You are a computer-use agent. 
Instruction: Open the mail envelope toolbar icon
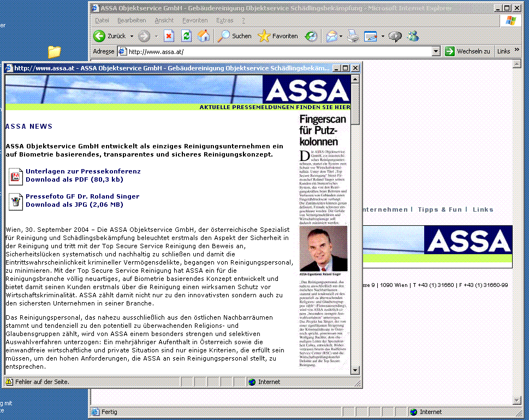tap(331, 36)
